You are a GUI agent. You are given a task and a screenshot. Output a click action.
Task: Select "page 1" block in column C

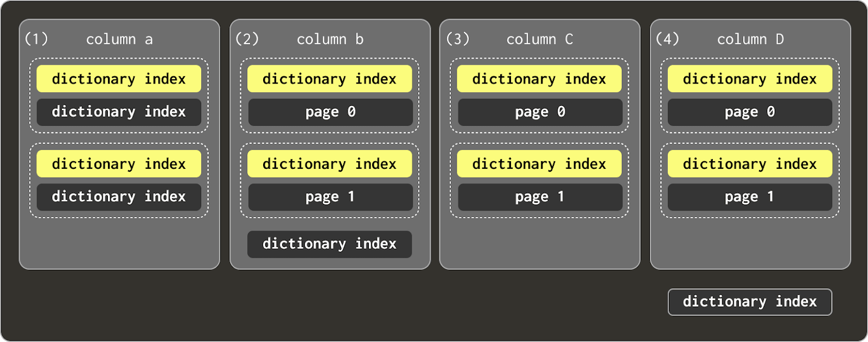(x=540, y=197)
